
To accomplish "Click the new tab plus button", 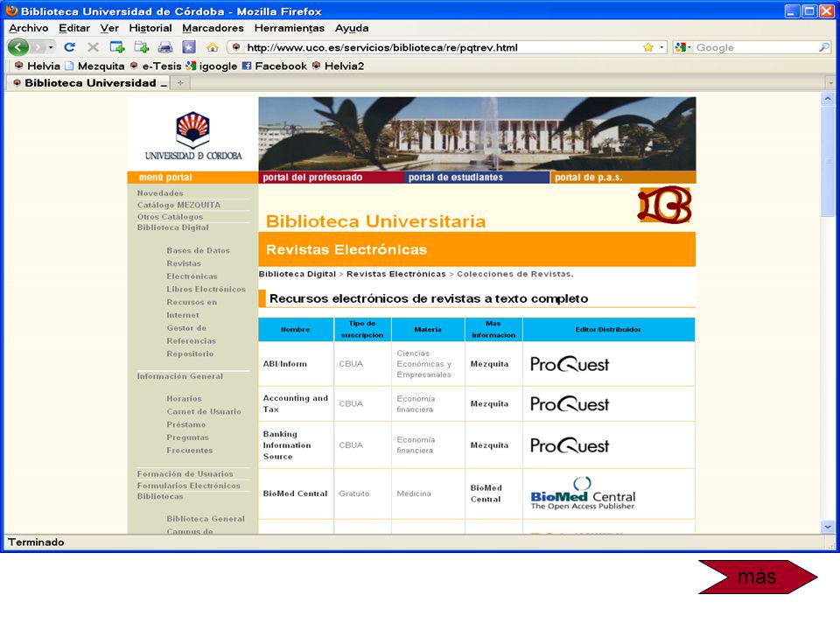I will coord(180,83).
